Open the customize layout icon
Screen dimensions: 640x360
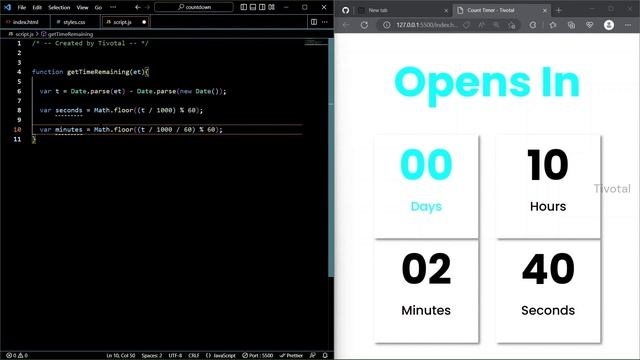[x=272, y=7]
